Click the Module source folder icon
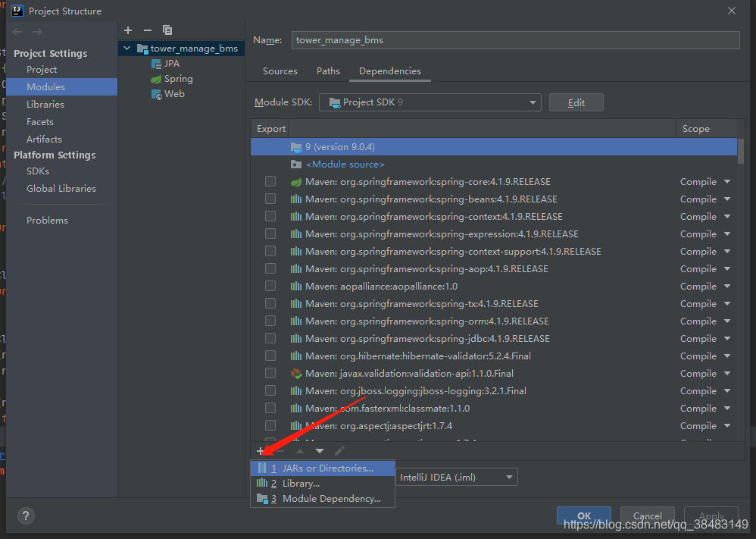This screenshot has width=756, height=539. pos(296,165)
